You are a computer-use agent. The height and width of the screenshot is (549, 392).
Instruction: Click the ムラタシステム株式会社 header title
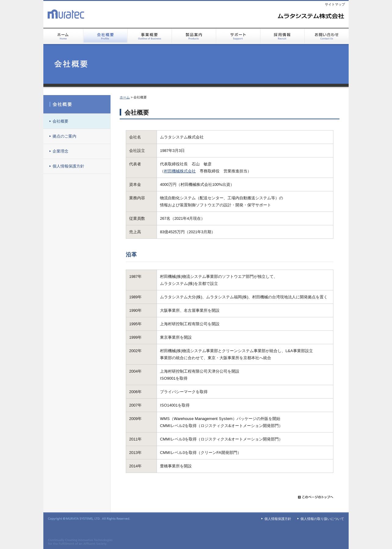pos(311,16)
